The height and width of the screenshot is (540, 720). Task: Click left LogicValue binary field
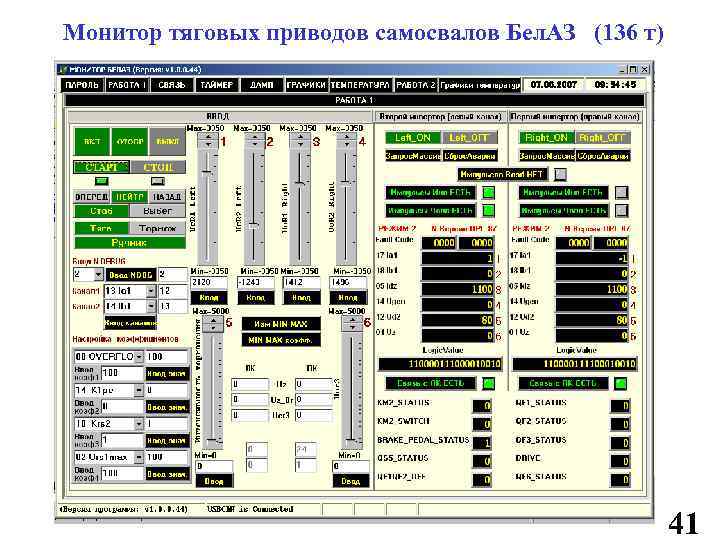[440, 365]
